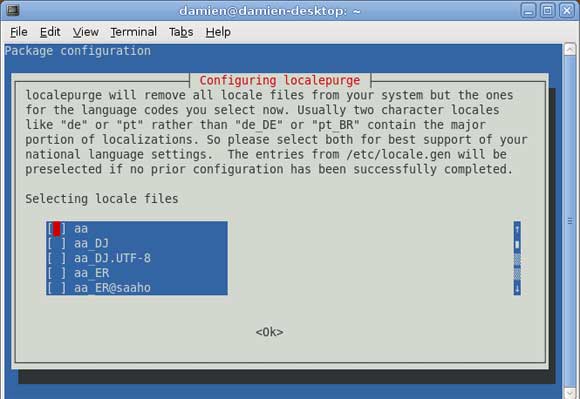Image resolution: width=580 pixels, height=399 pixels.
Task: Toggle the aa_DJ.UTF-8 locale checkbox
Action: pos(56,258)
